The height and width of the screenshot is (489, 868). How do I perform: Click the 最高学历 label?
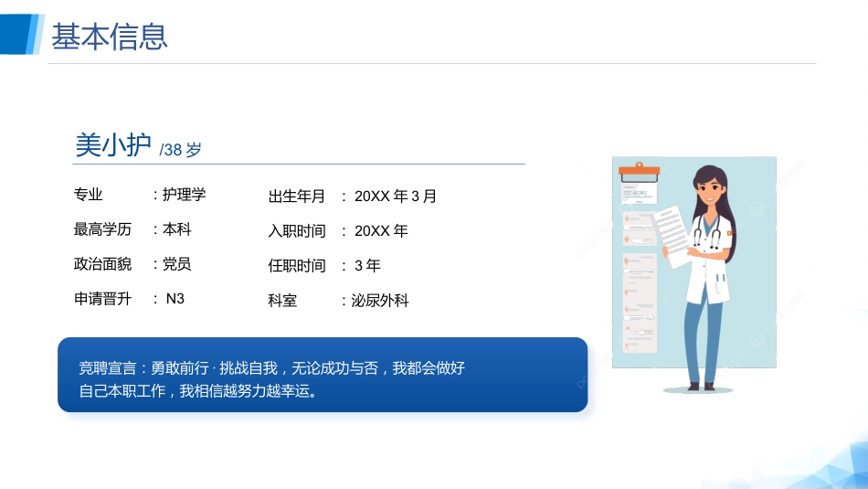(102, 229)
